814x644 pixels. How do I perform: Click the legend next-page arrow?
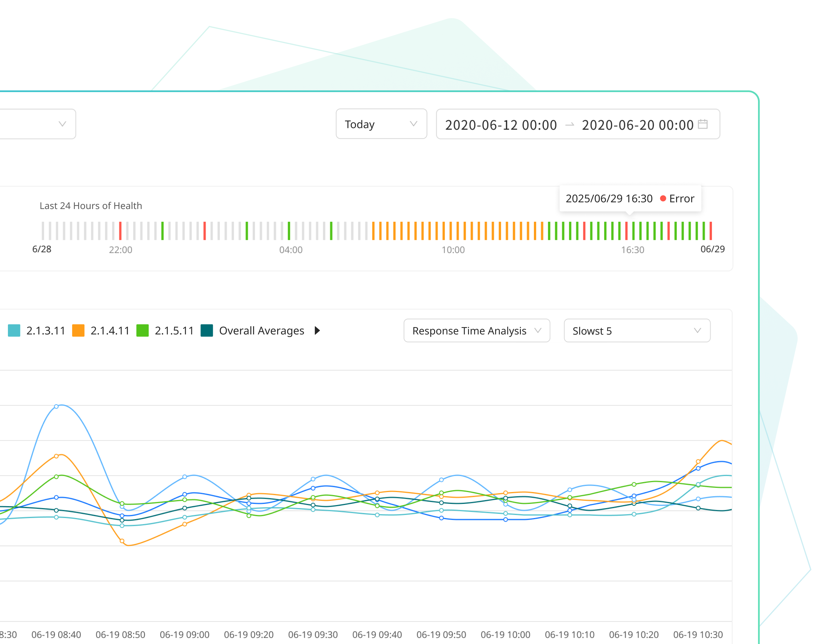(x=317, y=331)
